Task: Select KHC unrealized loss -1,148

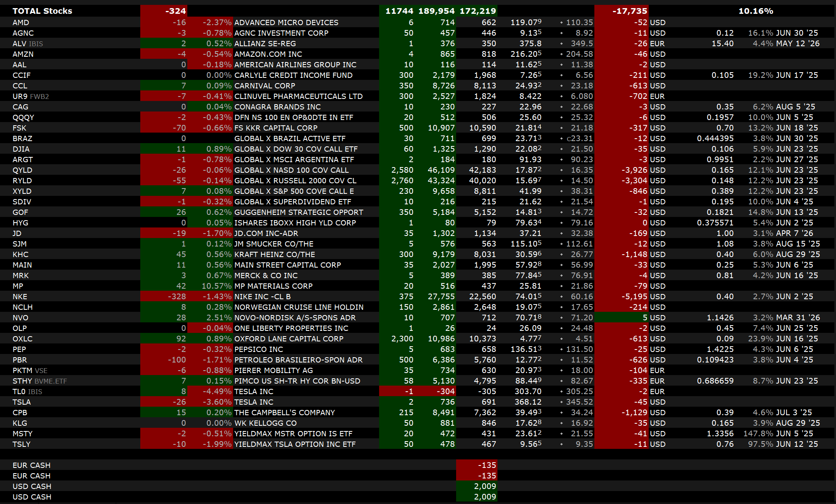Action: click(635, 254)
